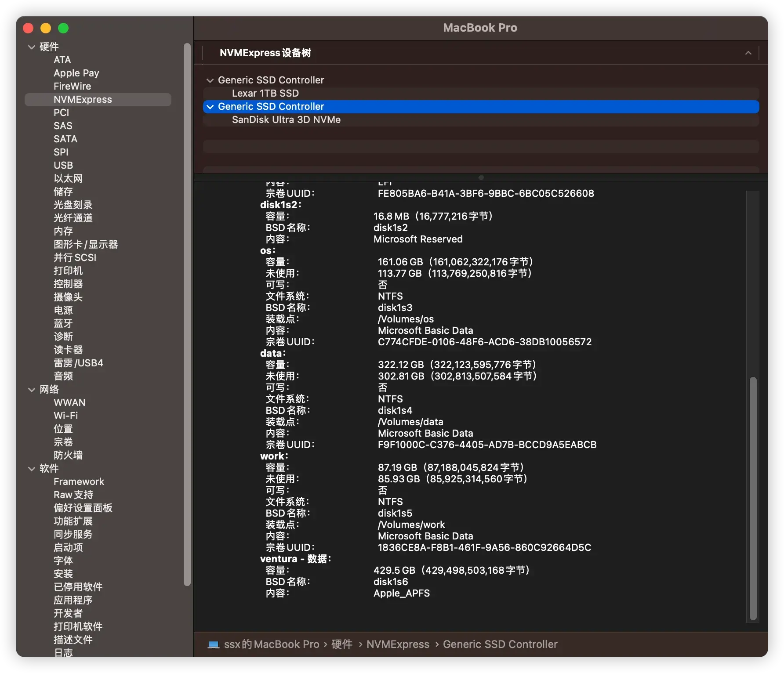Collapse the 硬件 section in sidebar
The width and height of the screenshot is (784, 673).
point(32,47)
